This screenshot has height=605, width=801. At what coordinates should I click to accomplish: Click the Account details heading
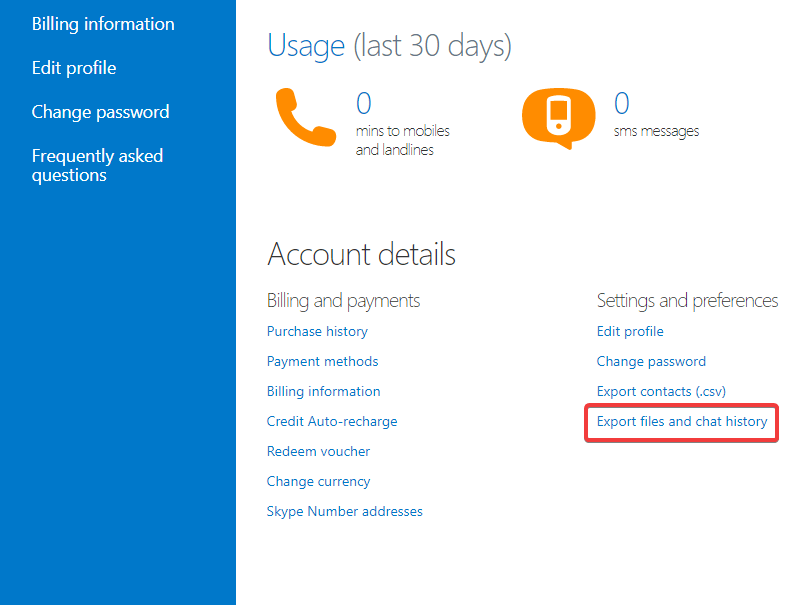click(x=361, y=254)
